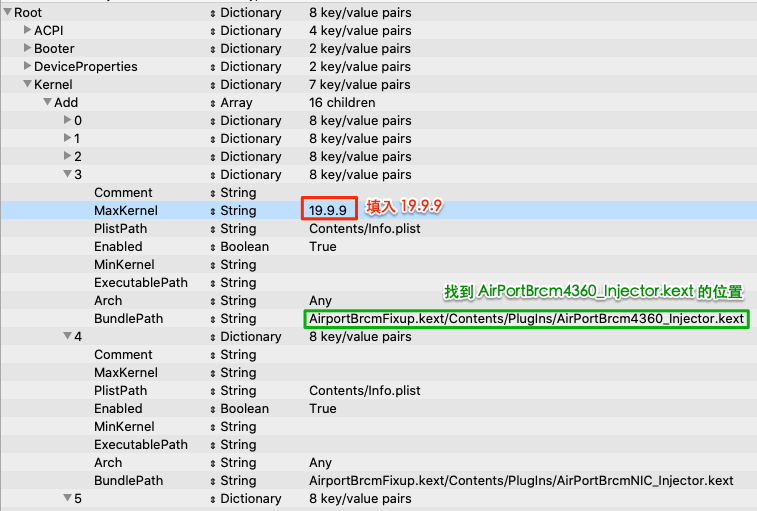The height and width of the screenshot is (511, 757).
Task: Click empty Comment value in item 3
Action: 529,193
